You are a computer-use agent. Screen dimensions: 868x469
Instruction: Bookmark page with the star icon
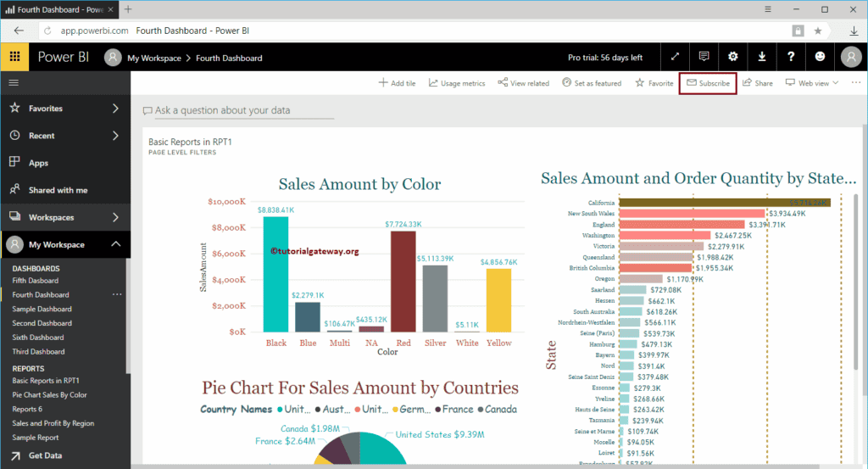click(x=818, y=31)
